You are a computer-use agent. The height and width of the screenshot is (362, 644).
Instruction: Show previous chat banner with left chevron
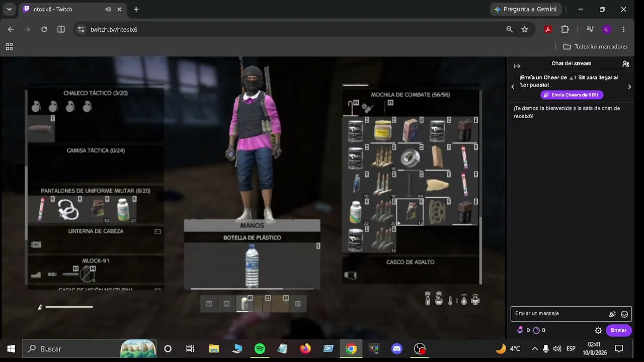[x=513, y=86]
